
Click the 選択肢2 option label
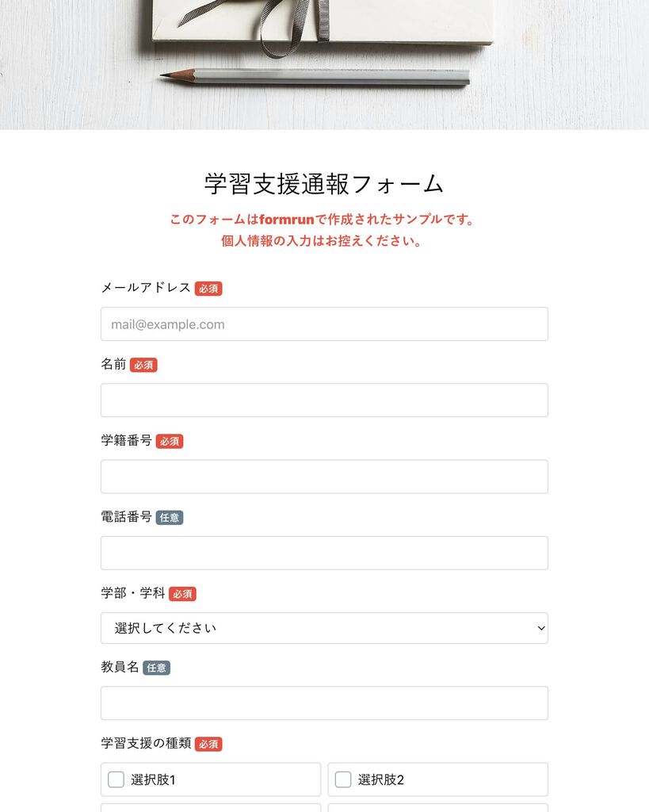tap(381, 780)
